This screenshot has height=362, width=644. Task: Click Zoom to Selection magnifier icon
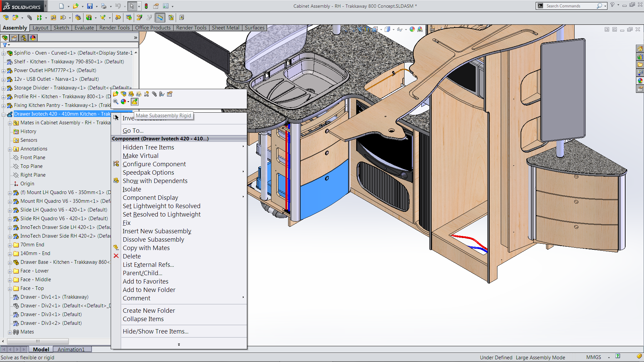pos(116,102)
